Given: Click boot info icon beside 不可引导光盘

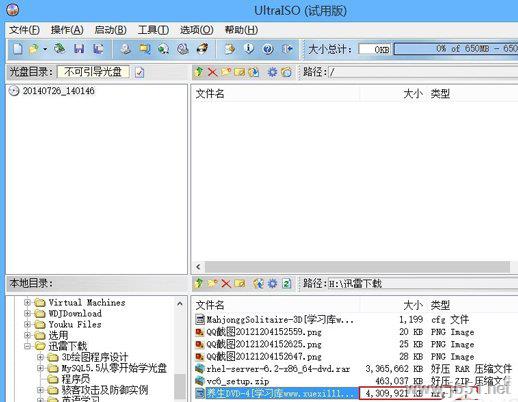Looking at the screenshot, I should [140, 72].
